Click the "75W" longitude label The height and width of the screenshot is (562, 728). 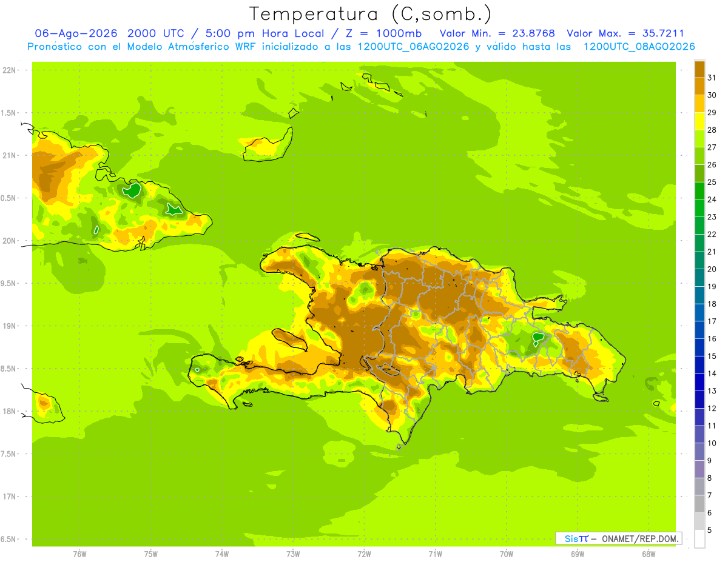coord(150,554)
